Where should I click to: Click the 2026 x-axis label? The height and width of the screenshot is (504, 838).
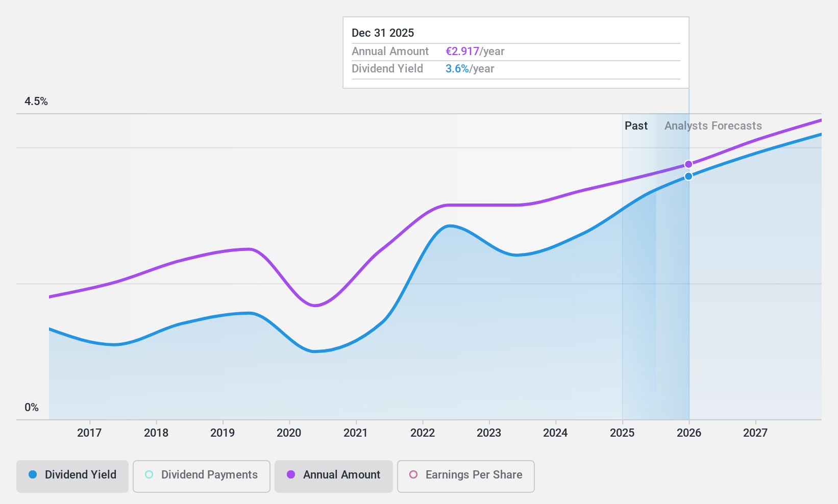tap(689, 433)
